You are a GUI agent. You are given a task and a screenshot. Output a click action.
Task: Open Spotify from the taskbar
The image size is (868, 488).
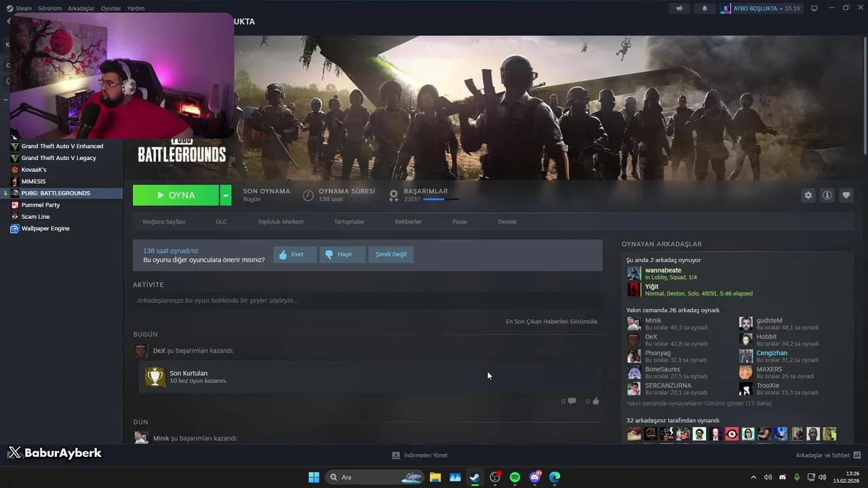pyautogui.click(x=515, y=477)
